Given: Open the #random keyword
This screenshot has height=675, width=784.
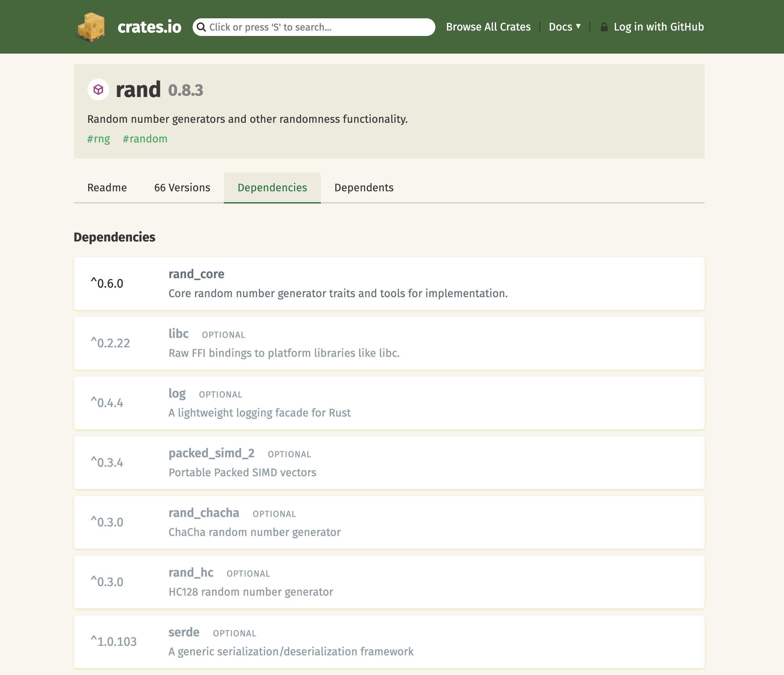Looking at the screenshot, I should [145, 139].
